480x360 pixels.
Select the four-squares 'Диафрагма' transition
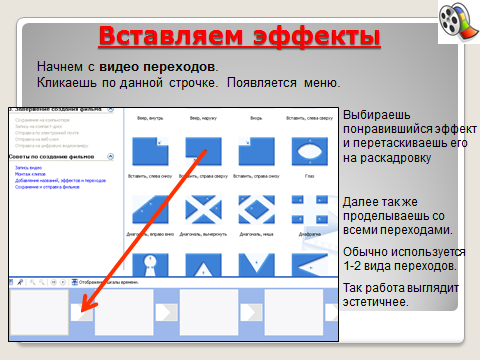pos(310,210)
